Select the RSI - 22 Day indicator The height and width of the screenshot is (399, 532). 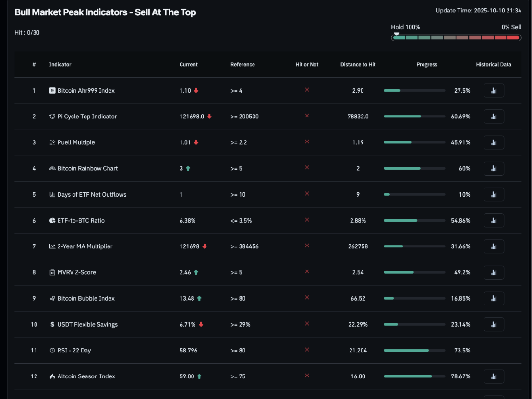point(74,351)
